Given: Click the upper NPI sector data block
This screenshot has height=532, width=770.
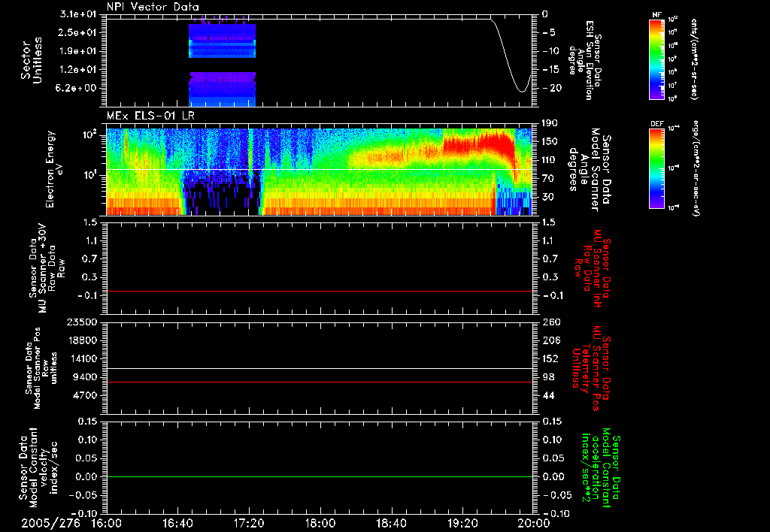Looking at the screenshot, I should (x=222, y=41).
